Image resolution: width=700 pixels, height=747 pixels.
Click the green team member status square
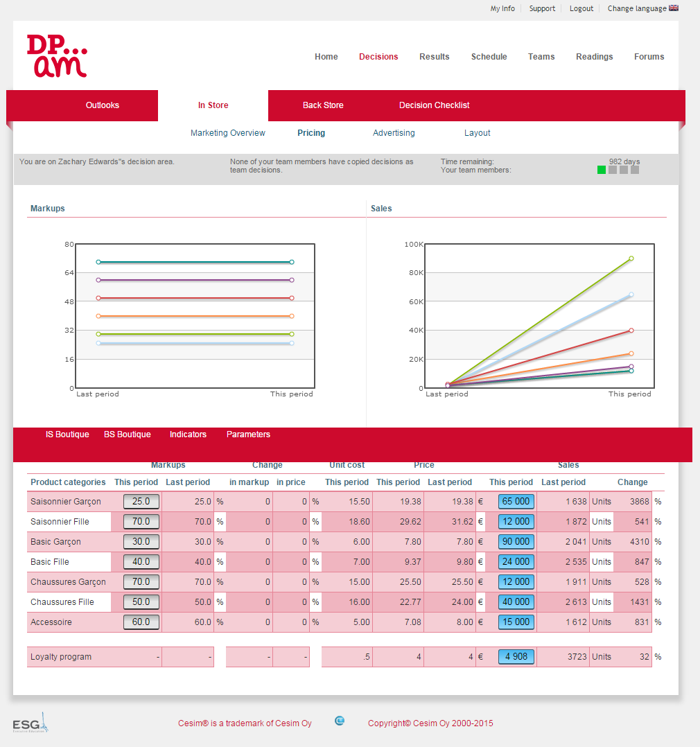[601, 170]
